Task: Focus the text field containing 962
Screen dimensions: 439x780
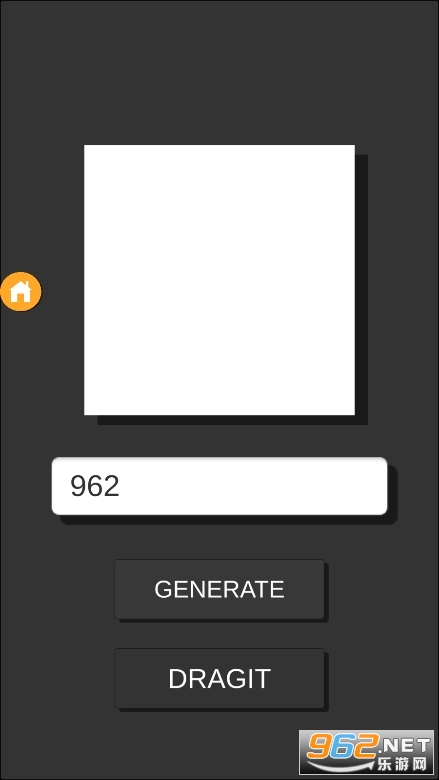Action: 219,486
